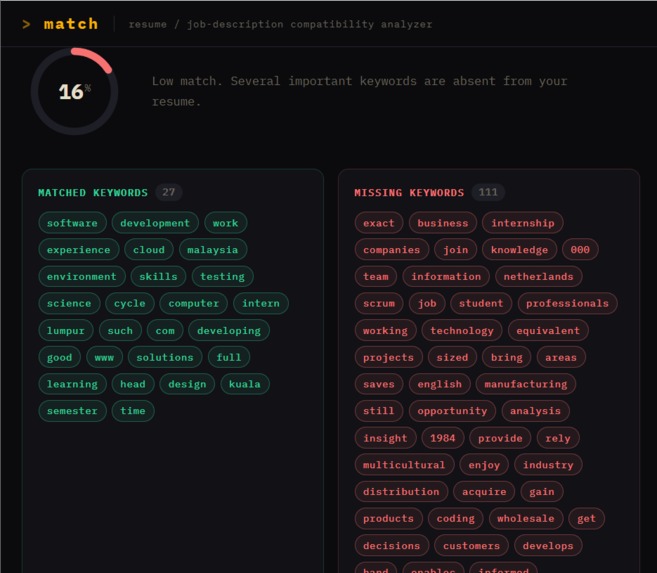Click the 'wholesale' missing keyword chip
The image size is (657, 573).
[x=526, y=519]
